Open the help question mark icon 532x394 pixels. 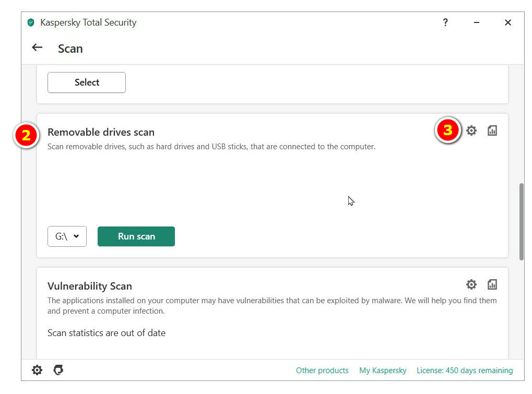[445, 22]
